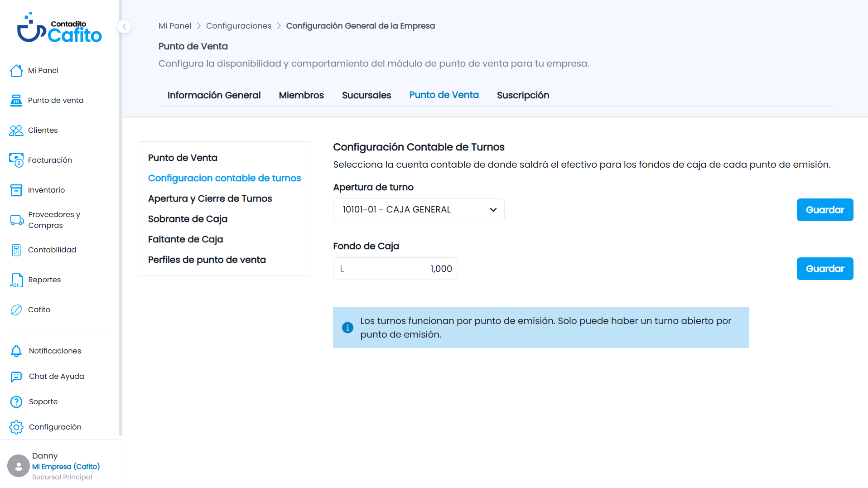The width and height of the screenshot is (868, 488).
Task: Open the Apertura de turno account dropdown
Action: 419,210
